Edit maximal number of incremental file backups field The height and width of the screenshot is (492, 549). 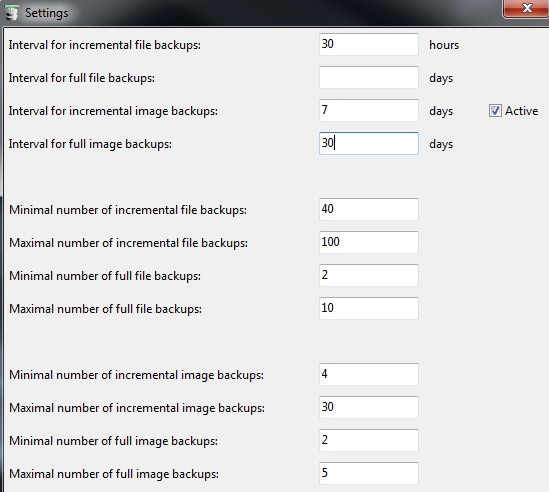pos(369,242)
